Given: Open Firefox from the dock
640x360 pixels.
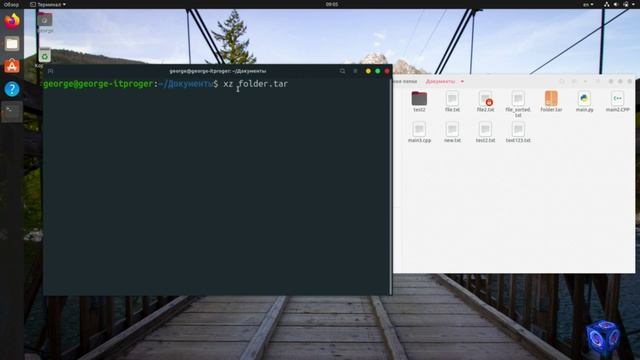Looking at the screenshot, I should (x=12, y=20).
